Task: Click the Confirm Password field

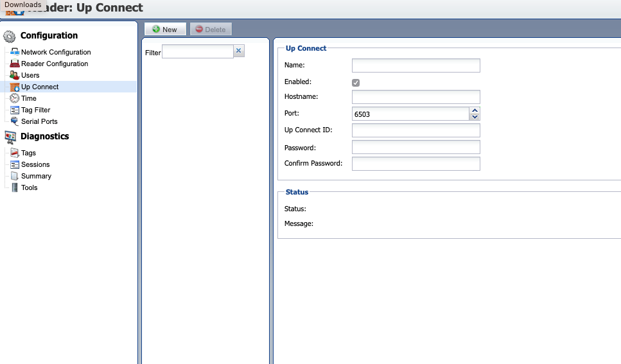Action: pos(416,164)
